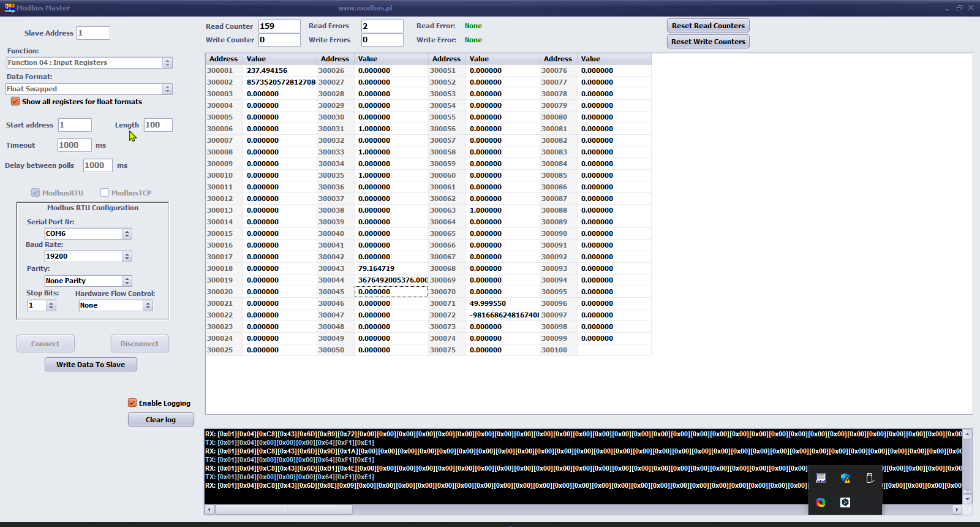Select value 1.000000 at address 300033

(x=391, y=152)
